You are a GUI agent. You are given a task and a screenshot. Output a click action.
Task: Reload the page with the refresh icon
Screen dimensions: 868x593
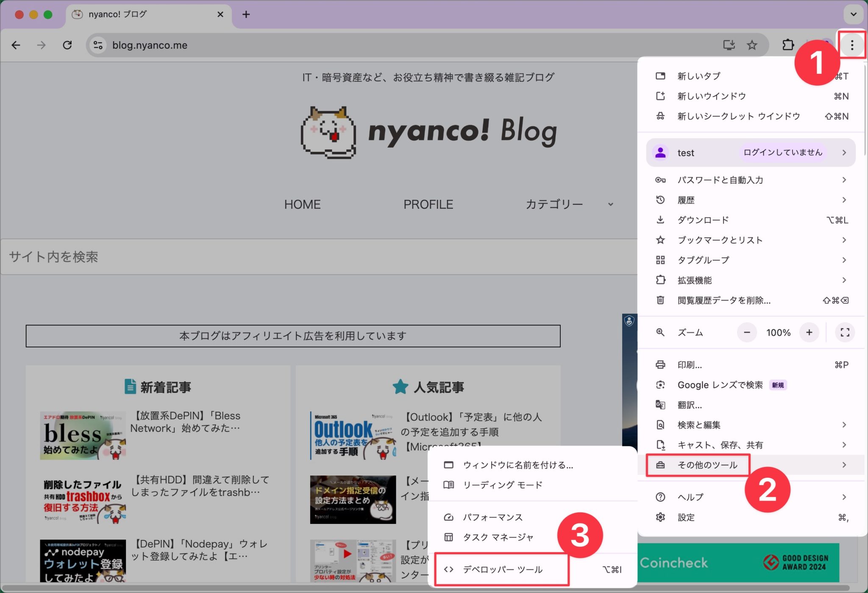68,45
